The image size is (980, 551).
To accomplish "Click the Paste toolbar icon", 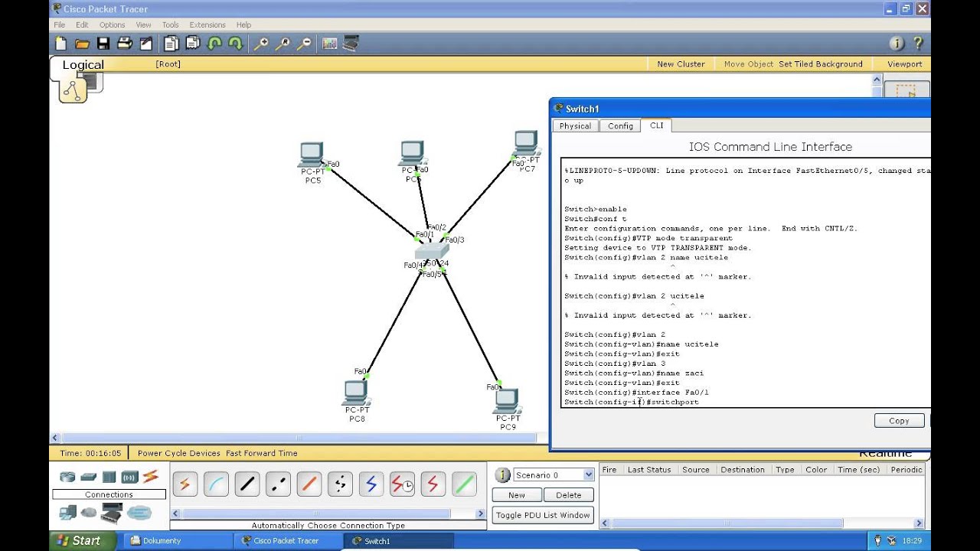I will click(193, 44).
